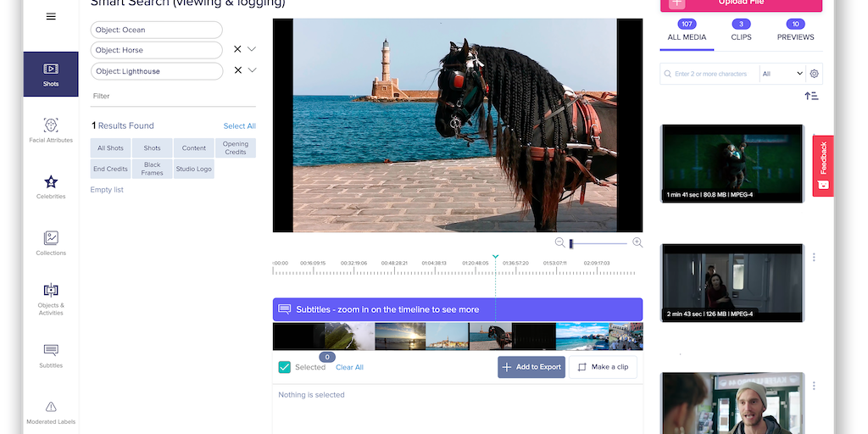
Task: Select the Black Frames filter chip
Action: [153, 169]
